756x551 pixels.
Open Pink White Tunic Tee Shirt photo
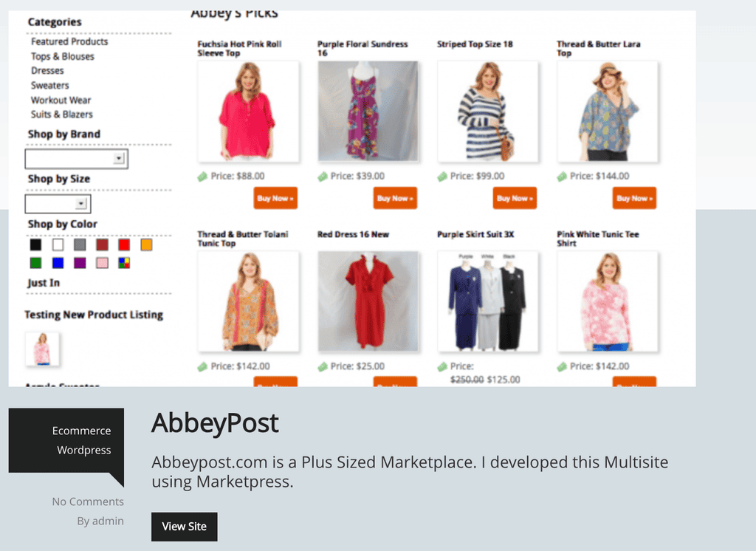pyautogui.click(x=608, y=301)
